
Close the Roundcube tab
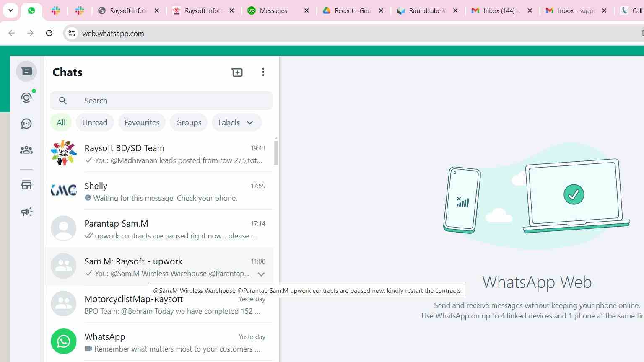tap(455, 10)
